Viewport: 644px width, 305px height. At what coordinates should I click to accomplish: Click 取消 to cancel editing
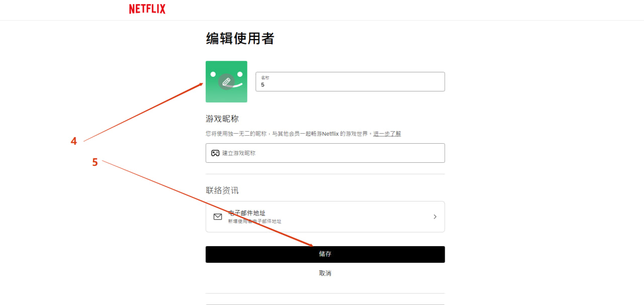click(x=325, y=273)
